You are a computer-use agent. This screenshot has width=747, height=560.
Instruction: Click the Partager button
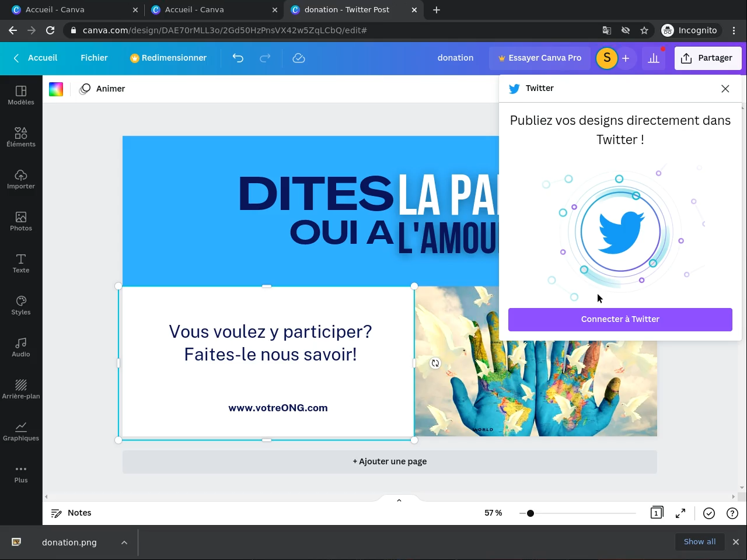708,58
